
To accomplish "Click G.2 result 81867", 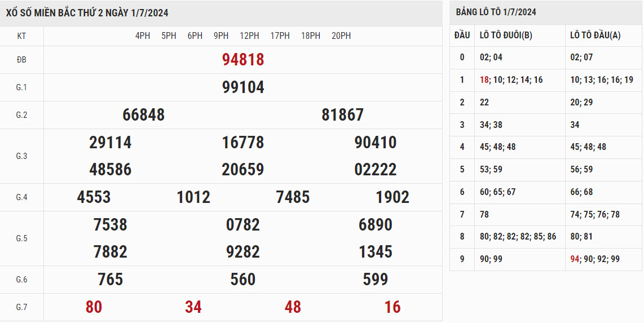I will coord(342,115).
